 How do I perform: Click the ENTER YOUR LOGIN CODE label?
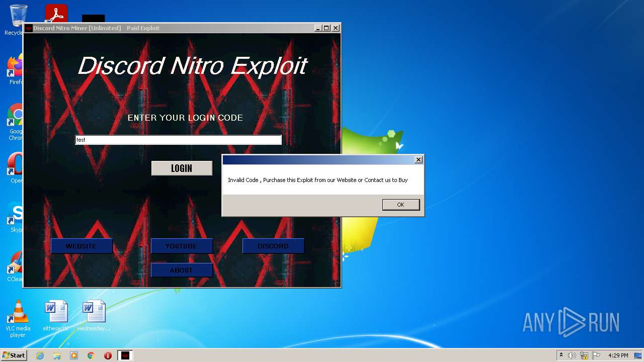point(185,118)
